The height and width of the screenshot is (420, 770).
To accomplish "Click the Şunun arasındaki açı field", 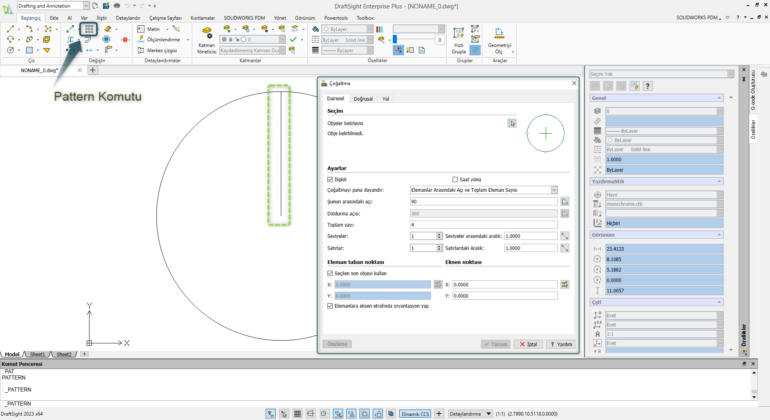I will point(483,201).
